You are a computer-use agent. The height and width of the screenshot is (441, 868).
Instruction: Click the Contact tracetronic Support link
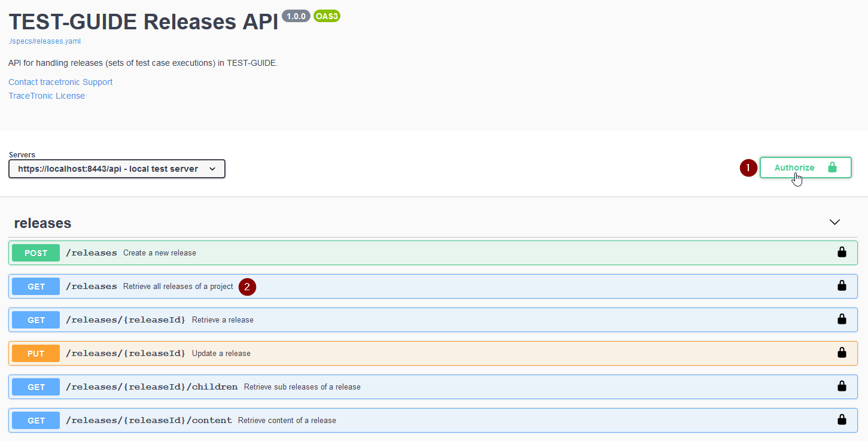point(60,81)
